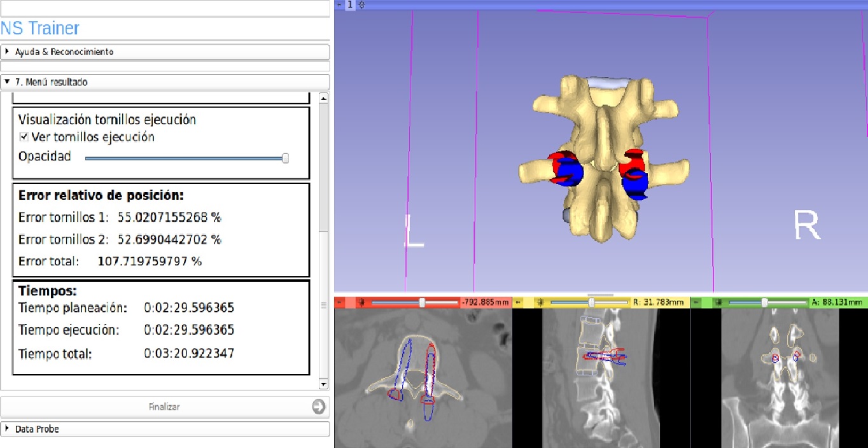Collapse the 7. Menú resultado section

coord(7,82)
